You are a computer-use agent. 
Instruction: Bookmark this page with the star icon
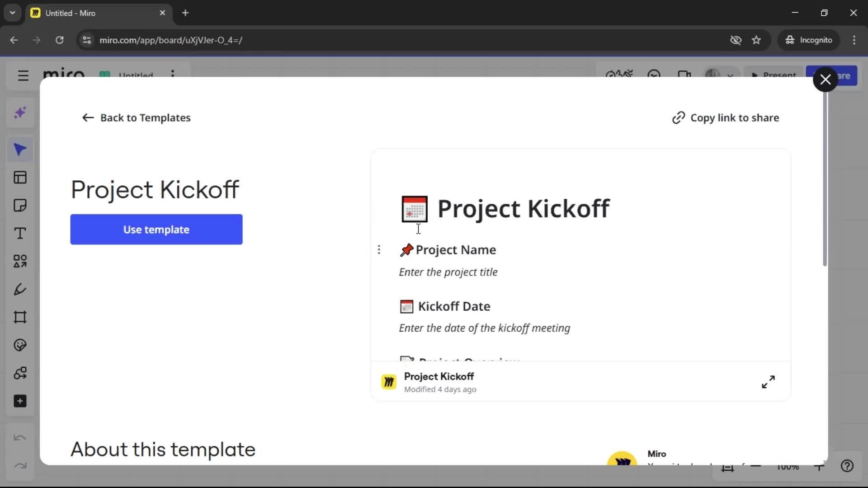(x=756, y=40)
